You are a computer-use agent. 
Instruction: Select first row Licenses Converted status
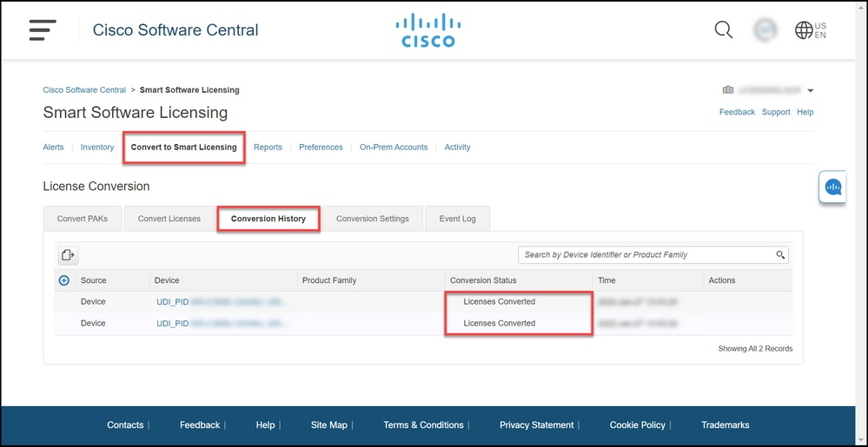point(500,302)
